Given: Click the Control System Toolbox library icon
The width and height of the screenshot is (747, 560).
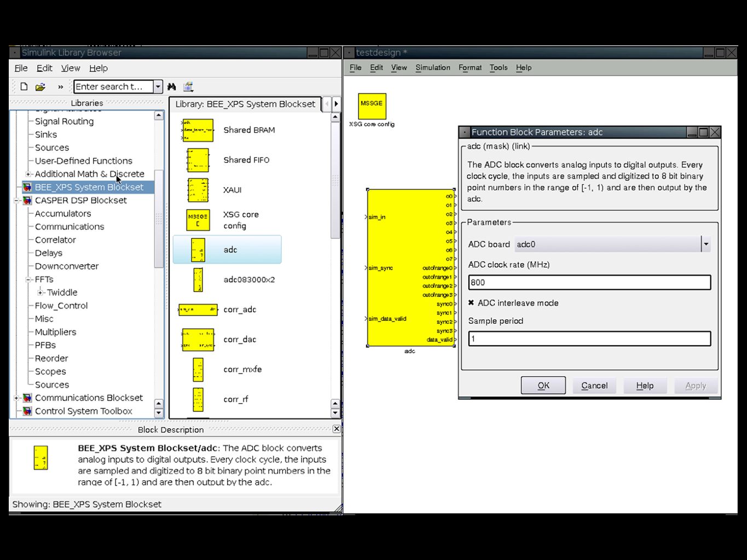Looking at the screenshot, I should [x=27, y=411].
